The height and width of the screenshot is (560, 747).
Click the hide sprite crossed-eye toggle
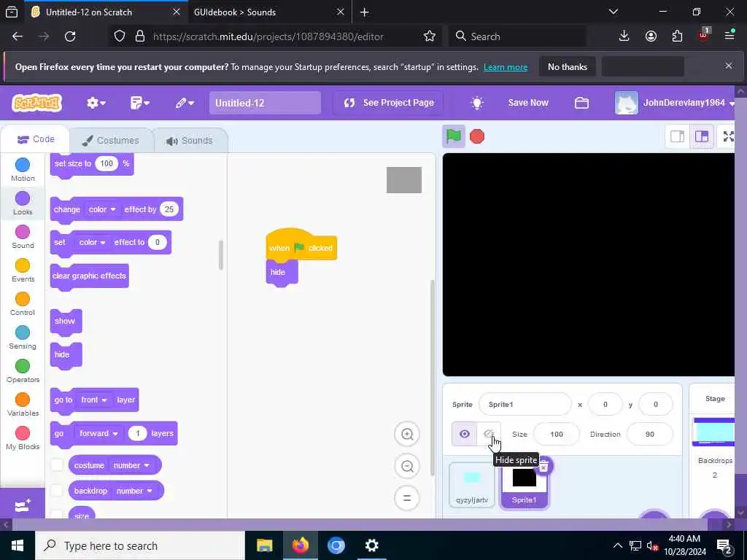[489, 434]
